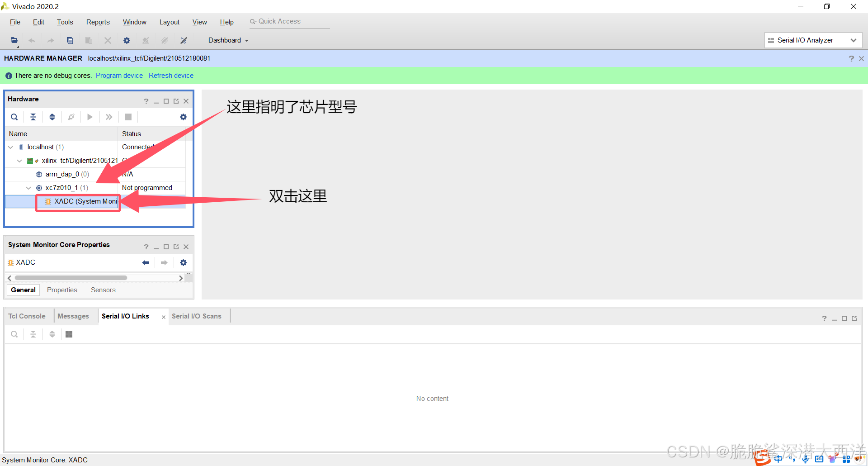The image size is (868, 466).
Task: Click the Program device link
Action: (119, 76)
